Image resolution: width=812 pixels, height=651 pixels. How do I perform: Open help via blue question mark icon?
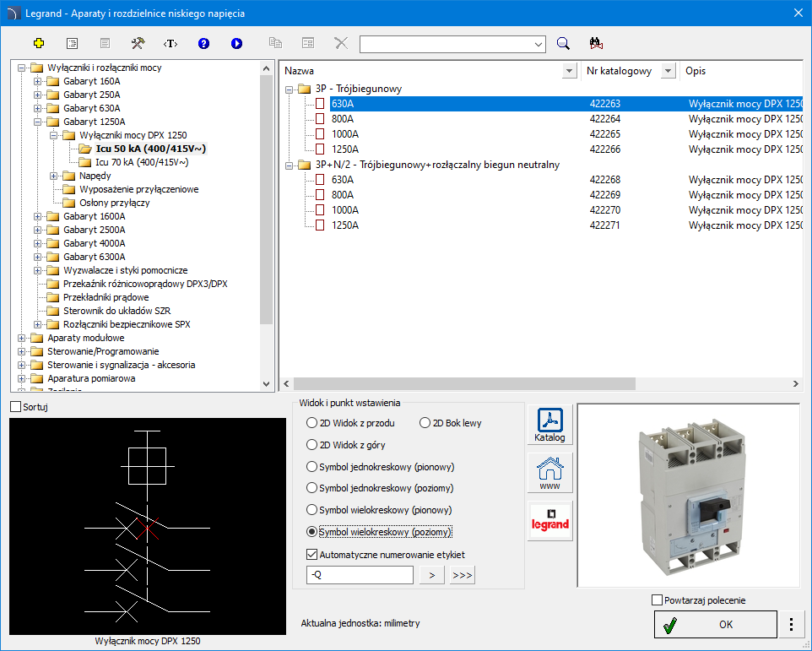[x=203, y=44]
